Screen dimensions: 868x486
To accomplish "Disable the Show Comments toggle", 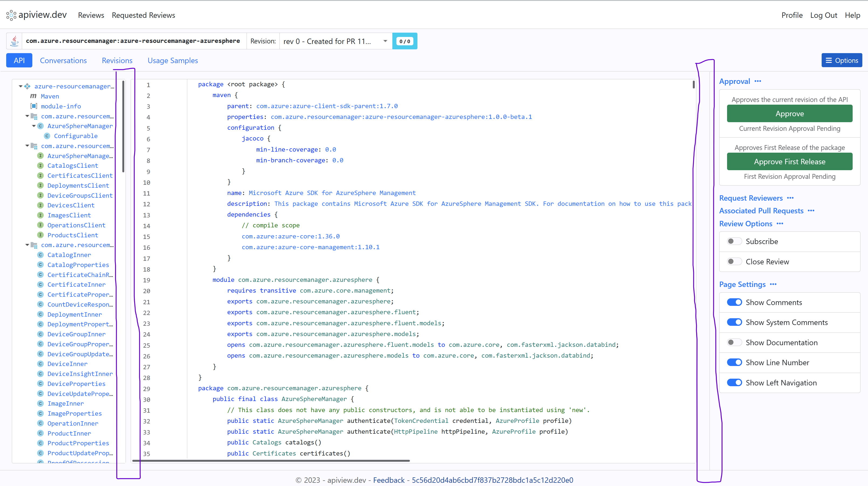I will [735, 302].
